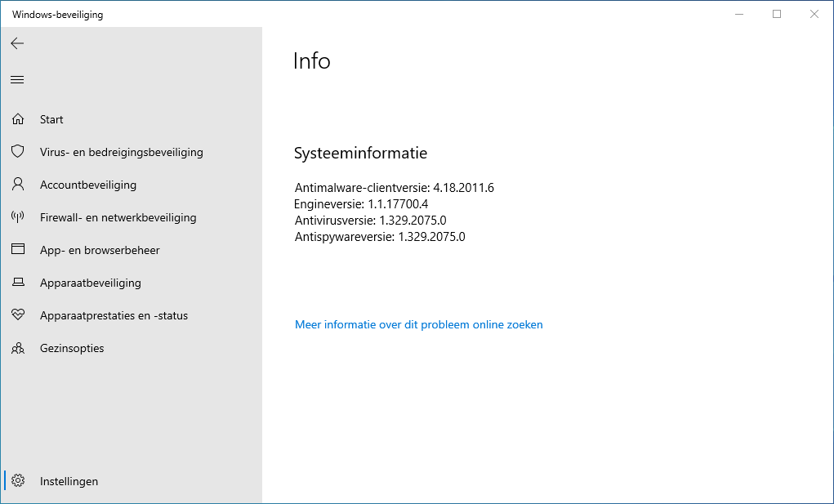Navigate to the Gezinsopties page
The image size is (834, 504).
72,348
